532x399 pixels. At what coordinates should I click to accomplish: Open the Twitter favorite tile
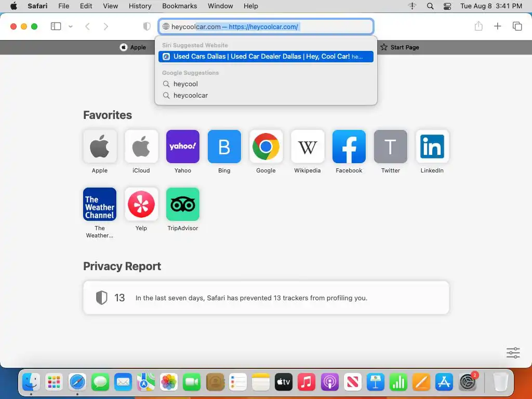coord(391,147)
